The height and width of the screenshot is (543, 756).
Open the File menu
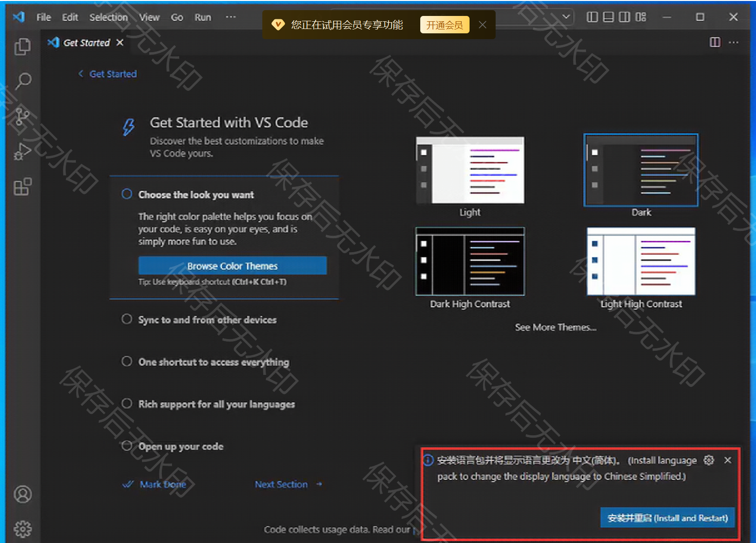[x=43, y=17]
